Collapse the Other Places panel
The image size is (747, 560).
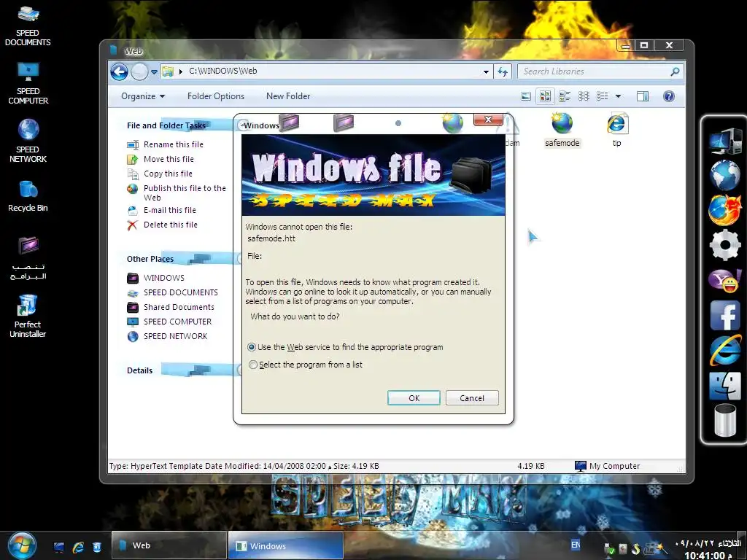coord(239,258)
